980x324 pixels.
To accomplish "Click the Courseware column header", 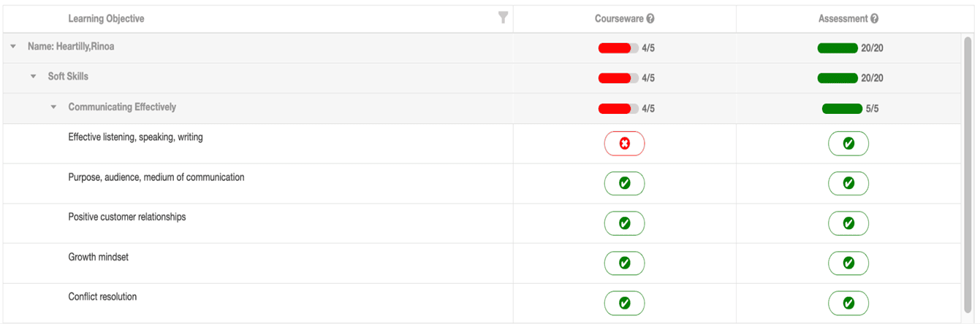I will pos(618,19).
